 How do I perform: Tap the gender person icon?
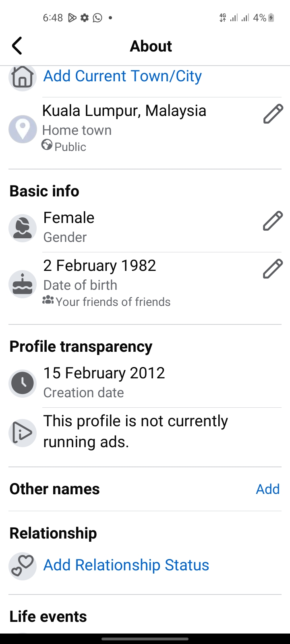tap(23, 228)
